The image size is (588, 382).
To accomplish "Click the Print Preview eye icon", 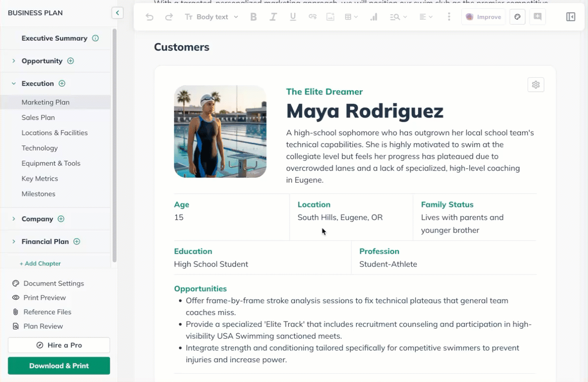I will 16,297.
